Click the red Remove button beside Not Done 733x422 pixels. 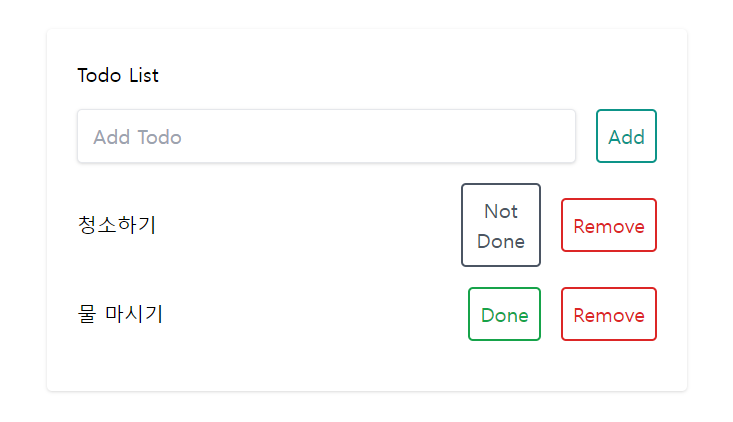[x=609, y=225]
